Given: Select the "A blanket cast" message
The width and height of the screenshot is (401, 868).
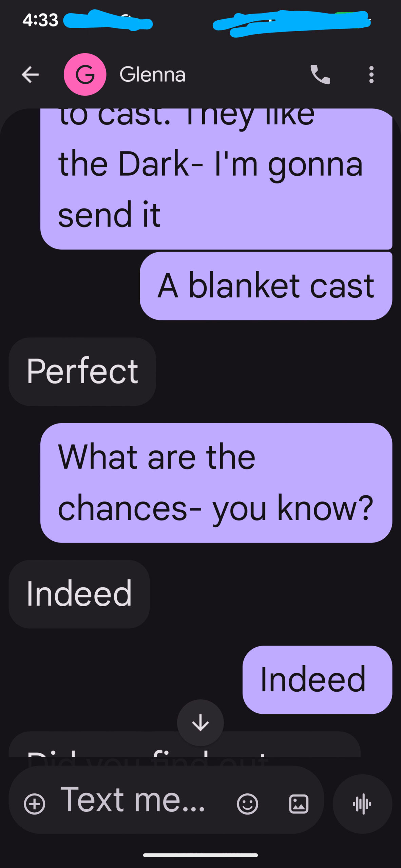Looking at the screenshot, I should tap(266, 286).
